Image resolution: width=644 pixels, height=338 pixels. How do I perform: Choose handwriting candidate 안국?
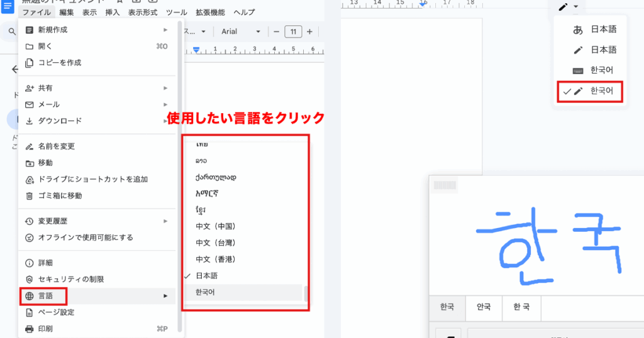tap(484, 307)
